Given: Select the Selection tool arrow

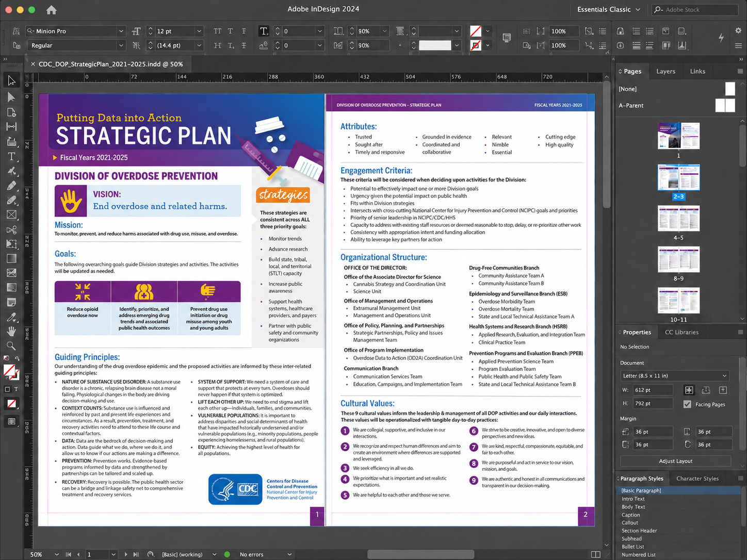Looking at the screenshot, I should pos(11,80).
